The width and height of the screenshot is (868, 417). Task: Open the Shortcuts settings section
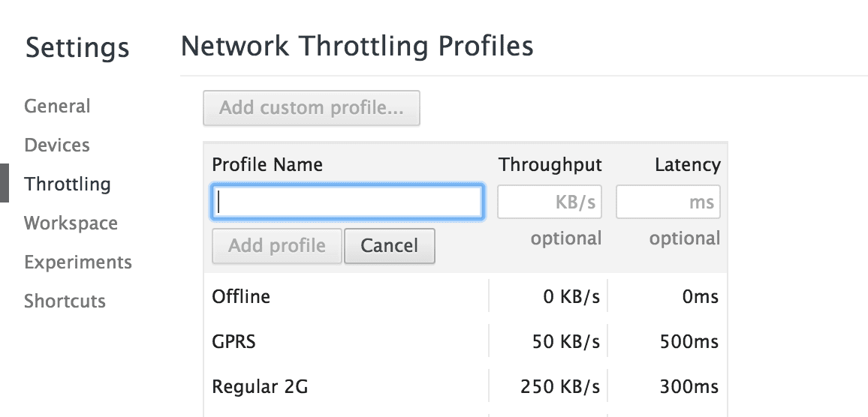pos(65,301)
